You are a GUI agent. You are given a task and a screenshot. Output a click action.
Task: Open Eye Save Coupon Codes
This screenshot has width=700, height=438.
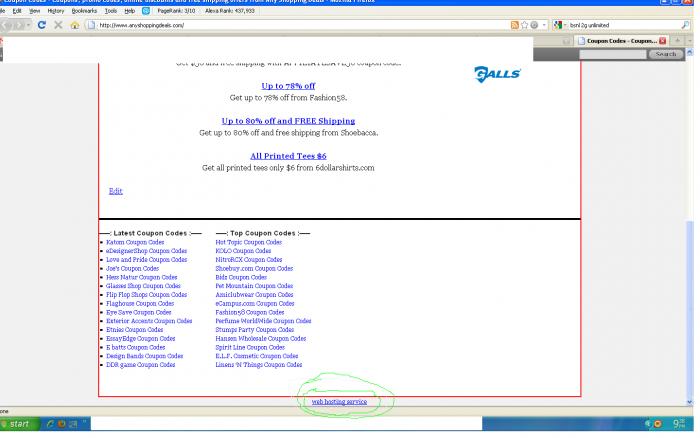[x=139, y=312]
